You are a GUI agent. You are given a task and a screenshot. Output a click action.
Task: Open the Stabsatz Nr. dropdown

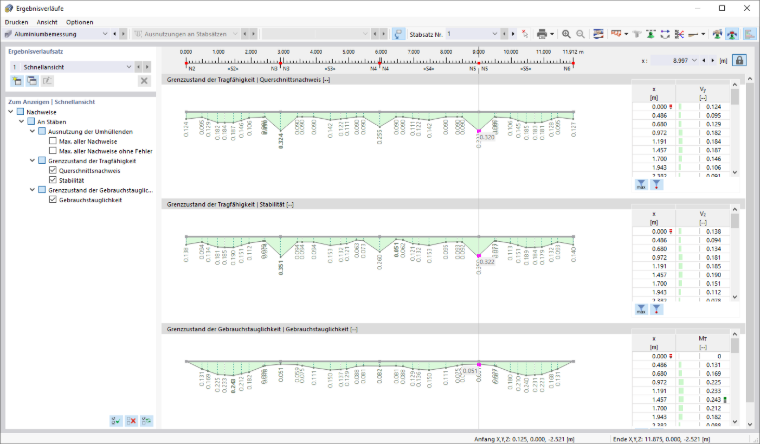click(x=494, y=34)
